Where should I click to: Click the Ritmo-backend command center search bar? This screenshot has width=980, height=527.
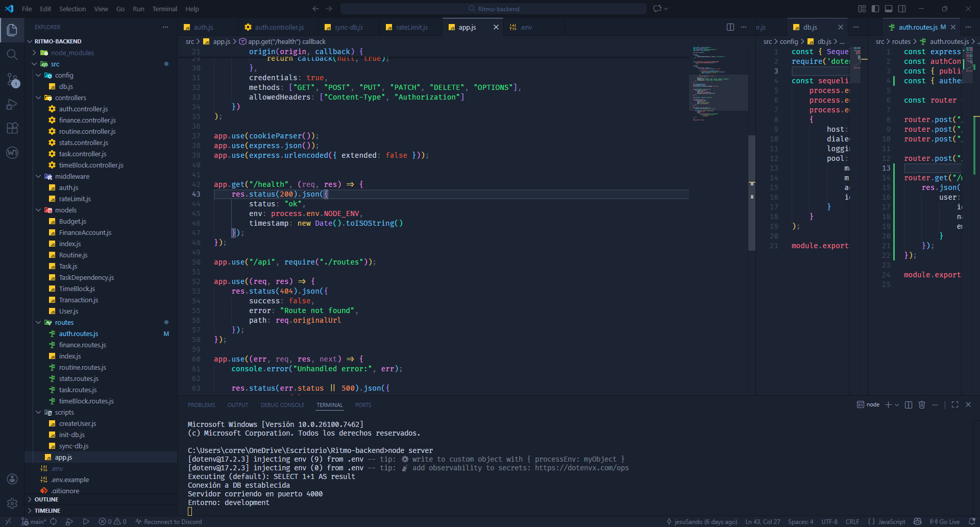point(494,9)
